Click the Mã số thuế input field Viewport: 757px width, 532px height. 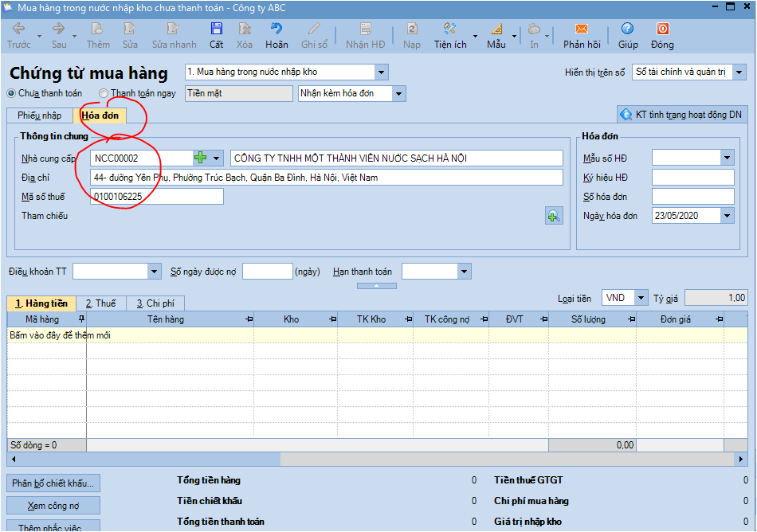pyautogui.click(x=157, y=196)
